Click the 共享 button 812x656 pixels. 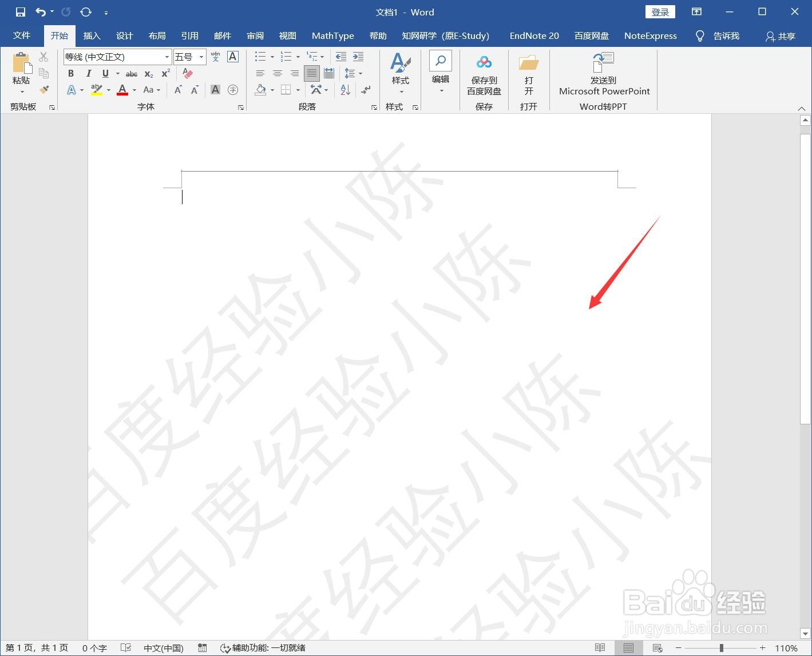pos(781,36)
